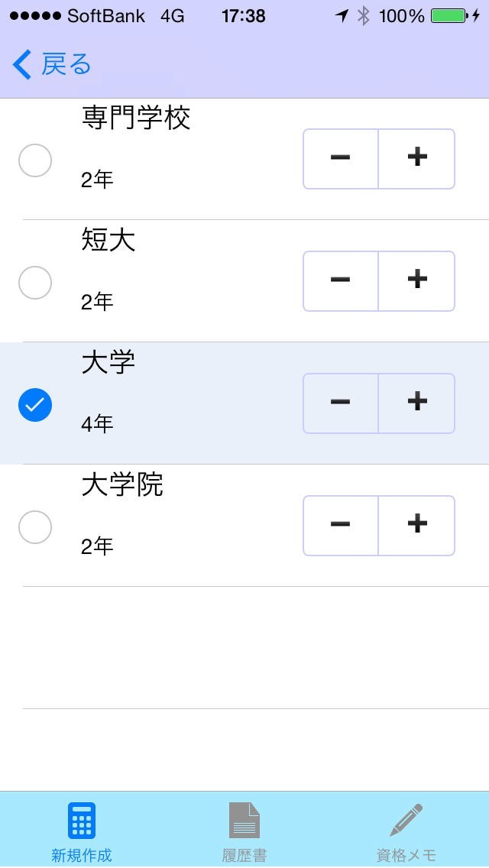This screenshot has width=489, height=868.
Task: Select the 短大 radio button
Action: click(35, 283)
